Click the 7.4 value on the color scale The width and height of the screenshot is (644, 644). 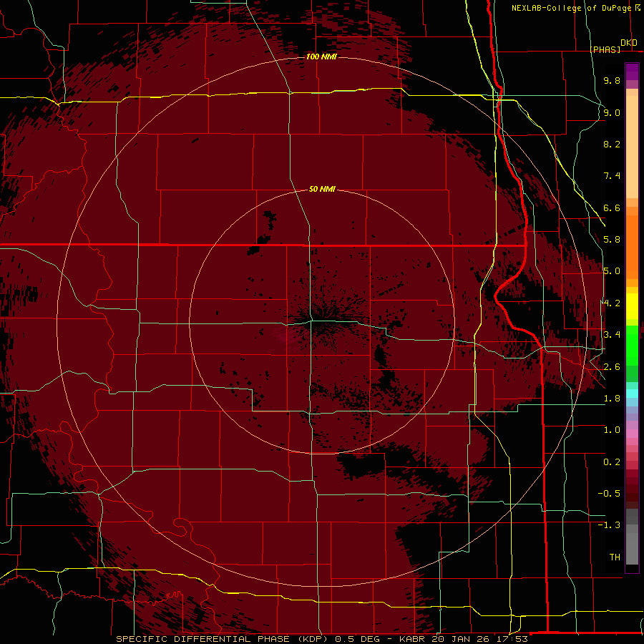(612, 176)
